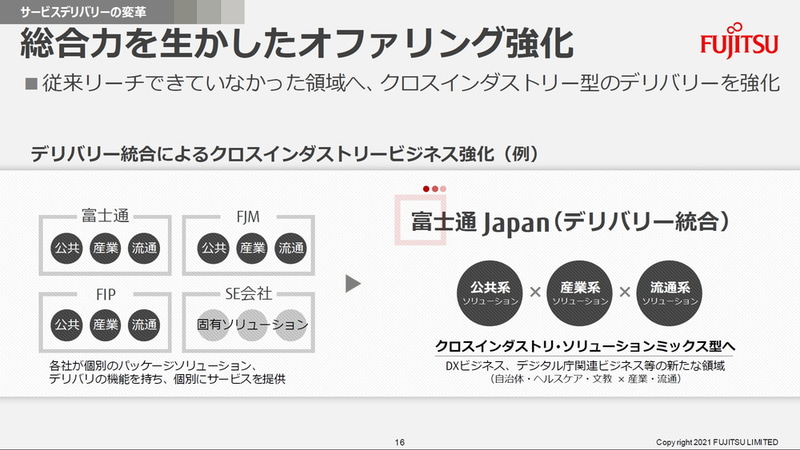Click the right-pointing arrow between the diagrams
800x450 pixels.
[x=353, y=284]
